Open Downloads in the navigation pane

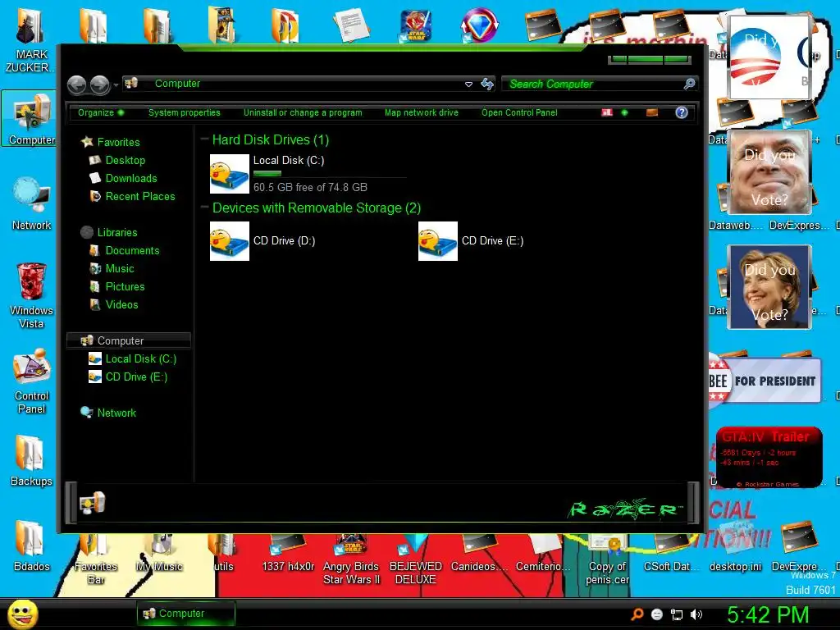[131, 178]
